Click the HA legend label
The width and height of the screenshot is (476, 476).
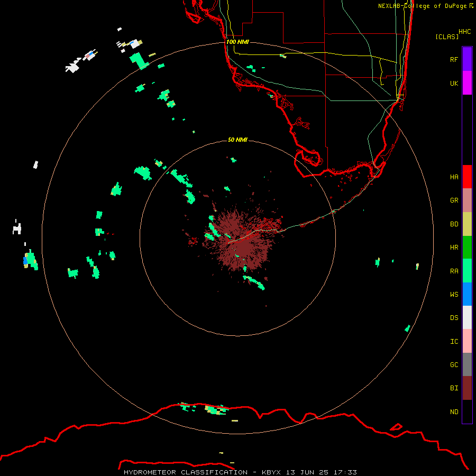[x=454, y=177]
